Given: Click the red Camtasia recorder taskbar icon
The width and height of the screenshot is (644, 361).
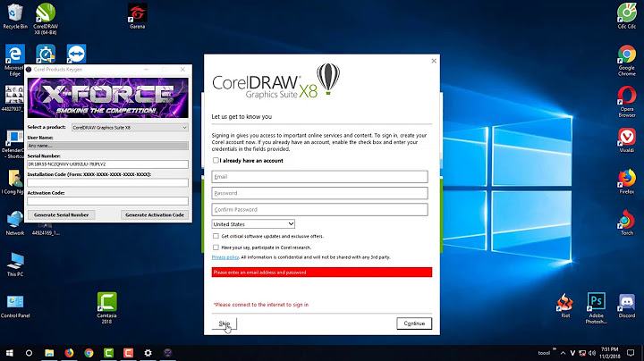Looking at the screenshot, I should pos(128,353).
